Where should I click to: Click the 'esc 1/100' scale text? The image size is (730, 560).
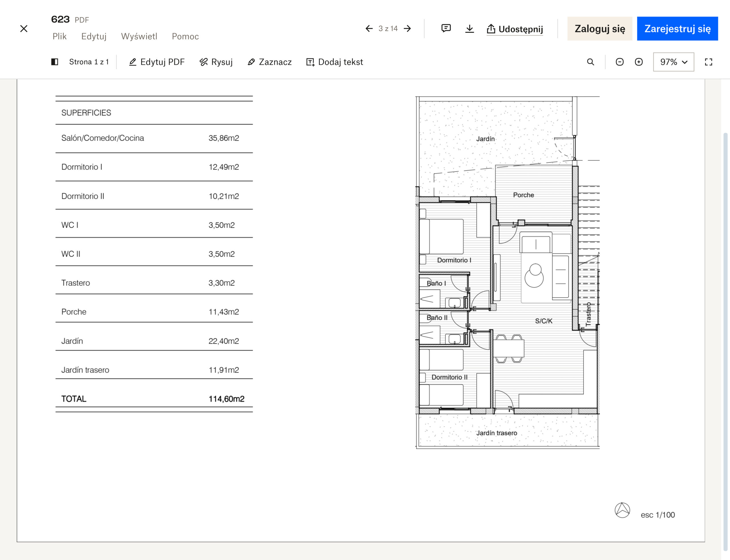[x=658, y=515]
